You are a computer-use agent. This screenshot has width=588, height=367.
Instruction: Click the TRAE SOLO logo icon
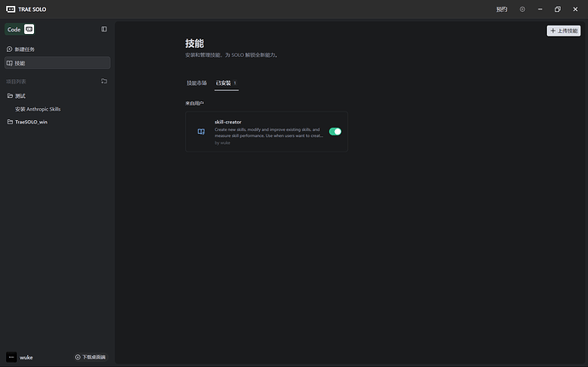[10, 9]
